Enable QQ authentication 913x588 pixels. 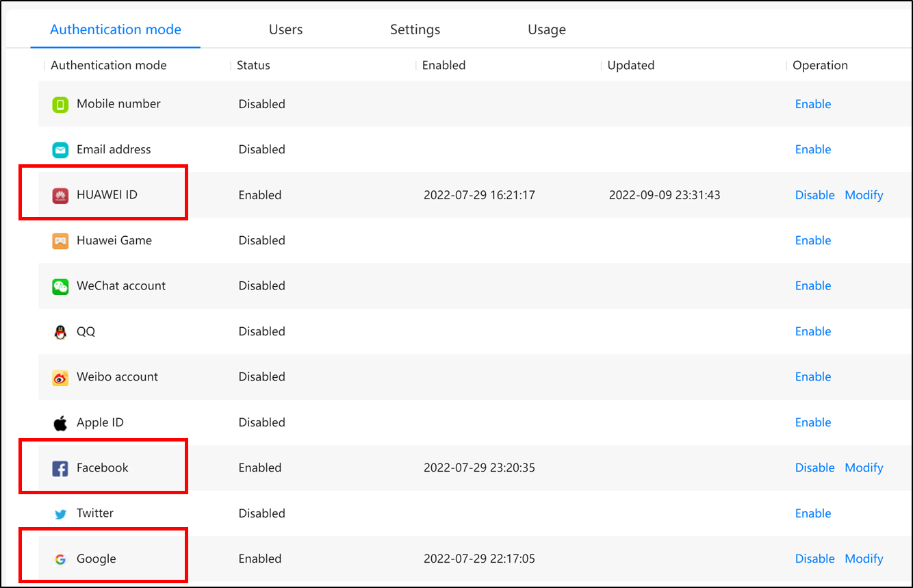(813, 331)
